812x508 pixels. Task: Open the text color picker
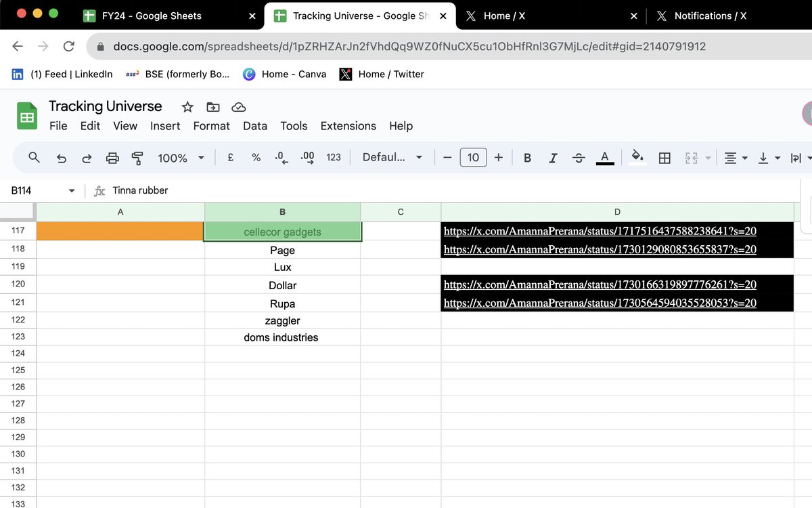(x=605, y=158)
